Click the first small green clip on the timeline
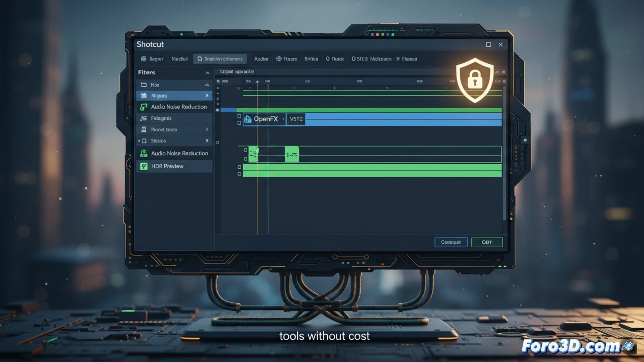Screen dimensions: 644x362 click(253, 154)
